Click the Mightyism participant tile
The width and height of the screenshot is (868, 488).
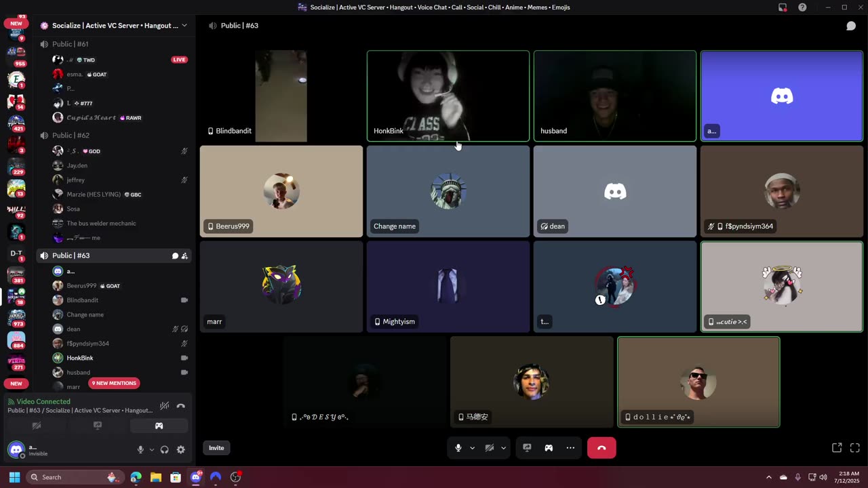click(448, 287)
